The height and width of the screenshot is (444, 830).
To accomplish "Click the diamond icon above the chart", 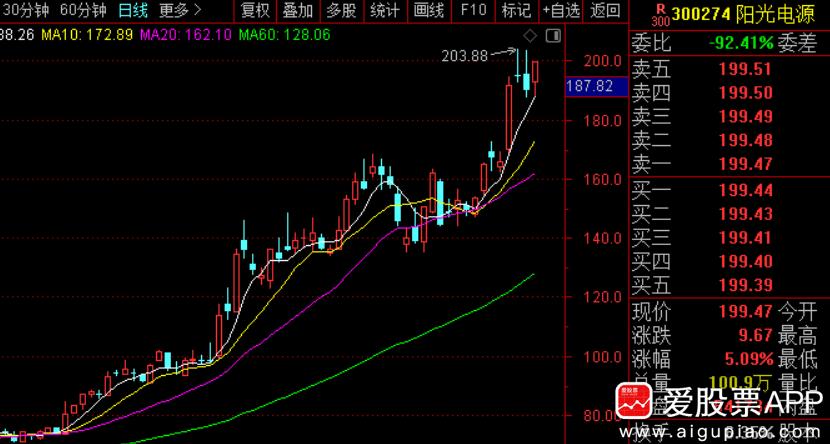I will point(530,36).
